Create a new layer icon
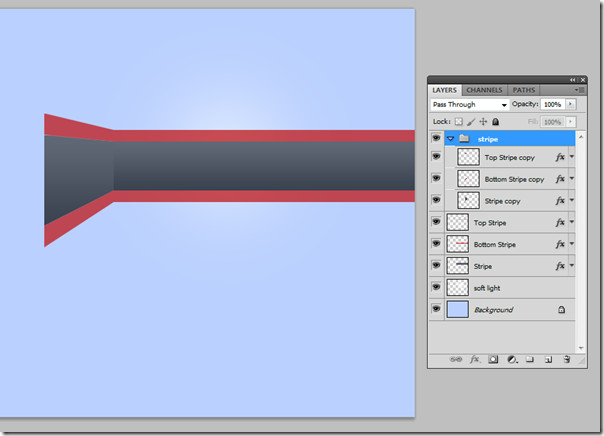 click(x=548, y=360)
